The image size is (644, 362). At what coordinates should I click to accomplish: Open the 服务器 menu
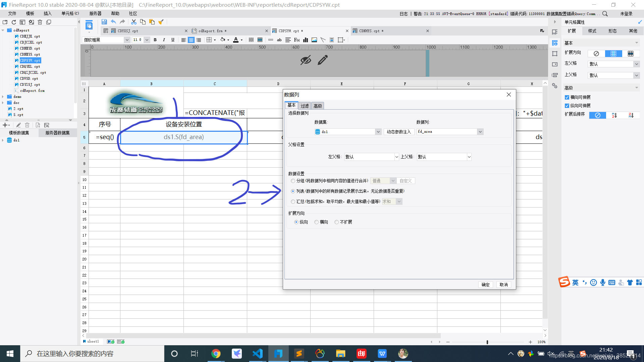coord(95,13)
